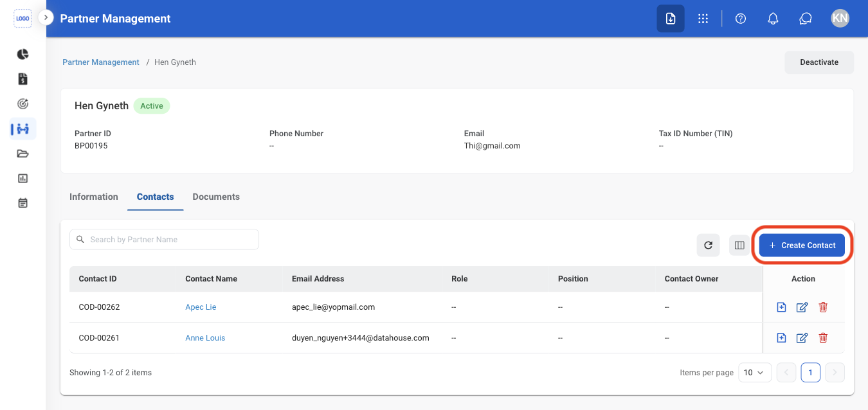Image resolution: width=868 pixels, height=410 pixels.
Task: Open the KN user avatar menu
Action: 840,18
